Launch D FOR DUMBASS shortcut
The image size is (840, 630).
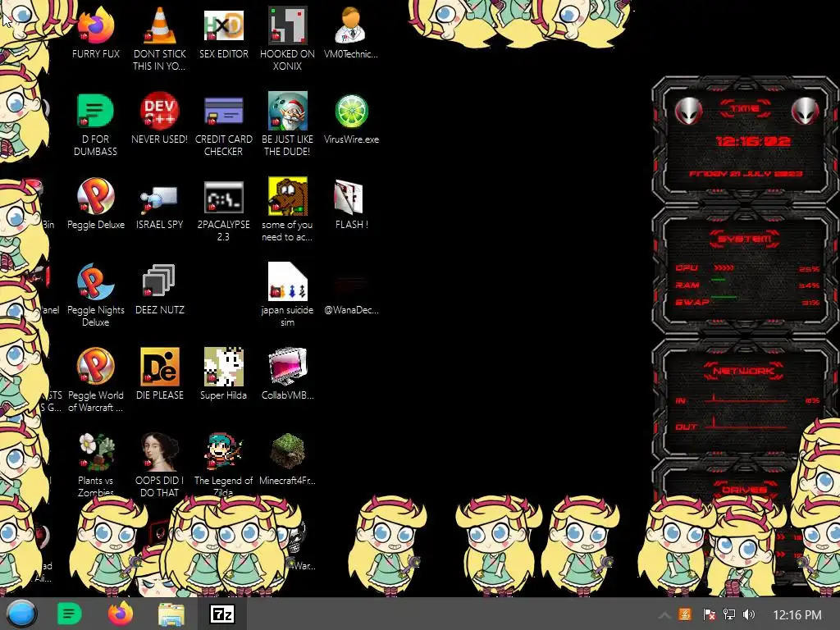(x=96, y=111)
